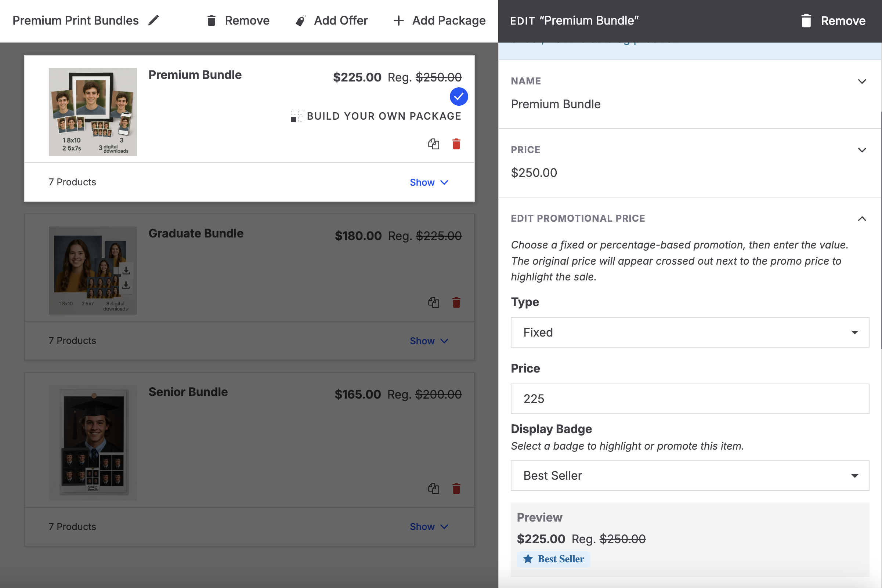Expand the Price section chevron
Screen dimensions: 882x588
[862, 150]
